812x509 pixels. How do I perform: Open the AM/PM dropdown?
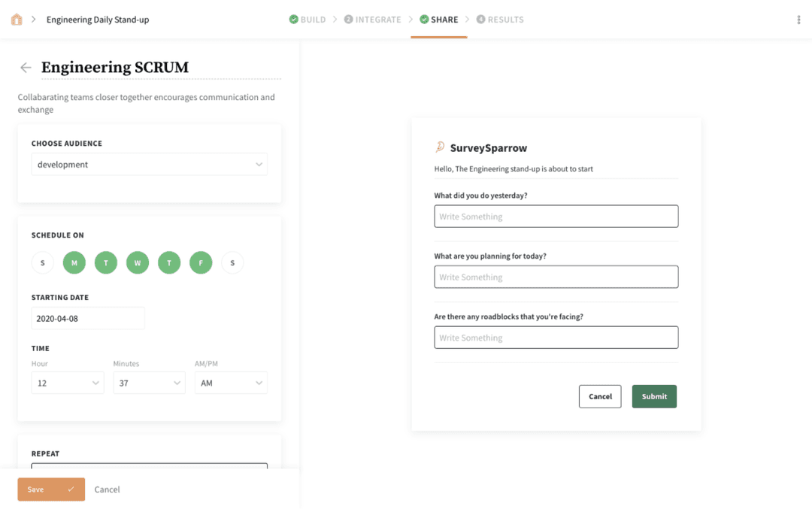[x=231, y=383]
